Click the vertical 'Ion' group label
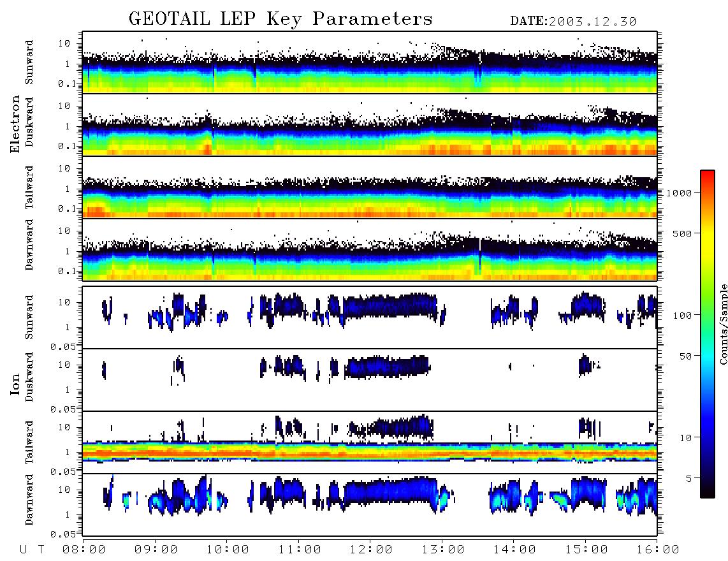 (15, 384)
